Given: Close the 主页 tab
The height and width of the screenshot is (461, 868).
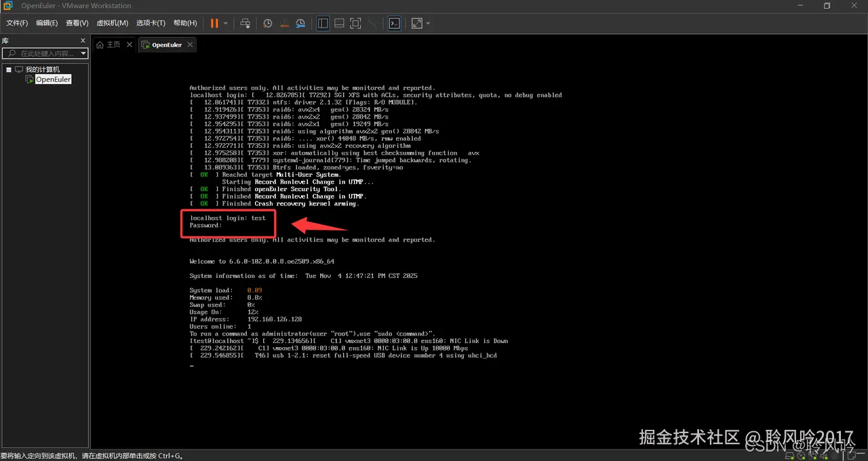Looking at the screenshot, I should click(x=130, y=45).
